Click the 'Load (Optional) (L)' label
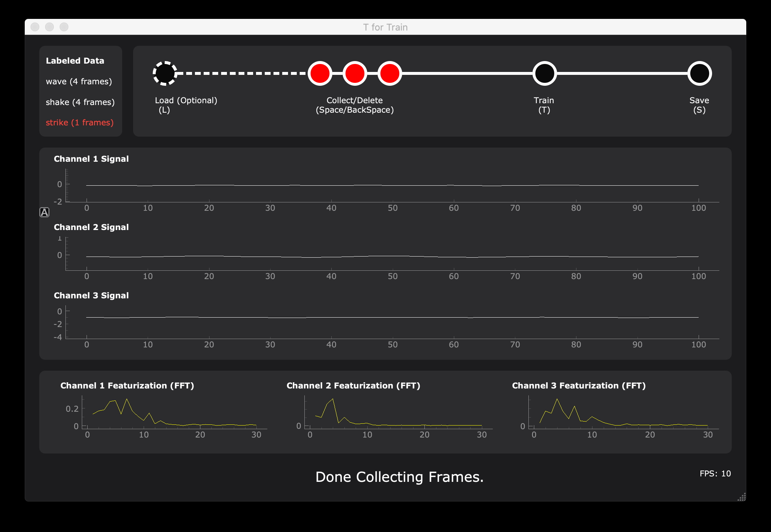771x532 pixels. (186, 105)
